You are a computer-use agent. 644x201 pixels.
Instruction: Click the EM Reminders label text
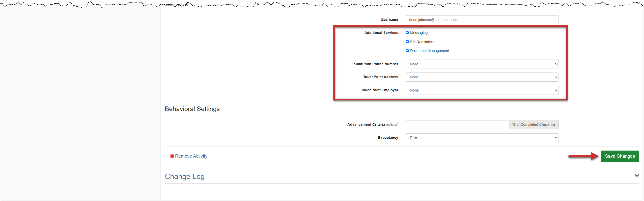tap(422, 42)
